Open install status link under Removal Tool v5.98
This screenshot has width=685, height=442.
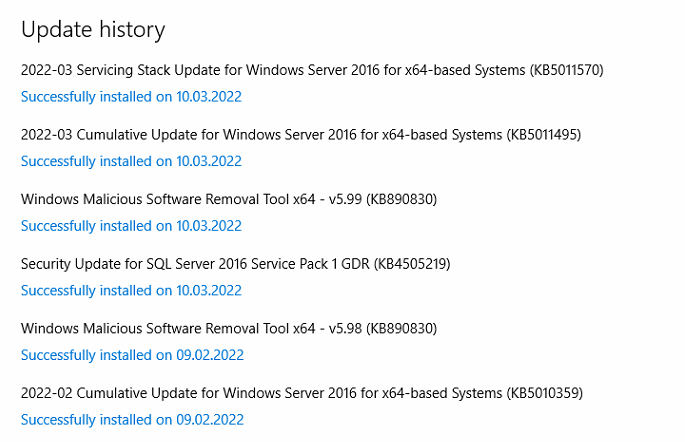[x=132, y=355]
